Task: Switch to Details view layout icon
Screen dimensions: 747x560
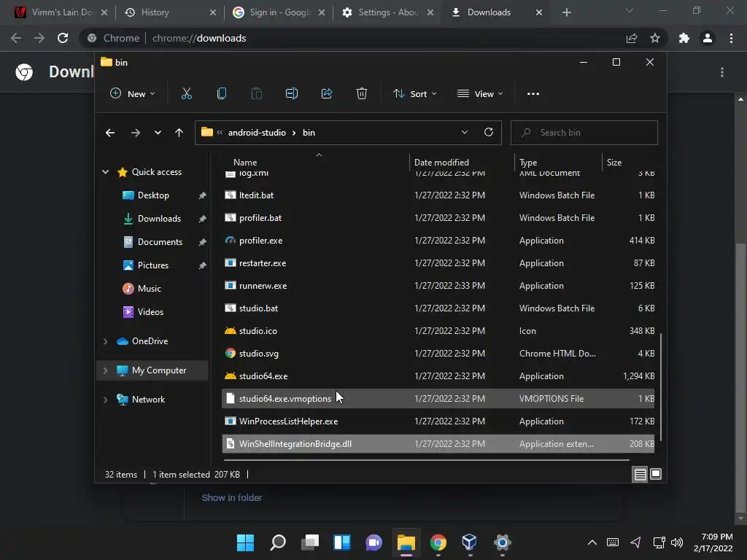Action: pyautogui.click(x=640, y=474)
